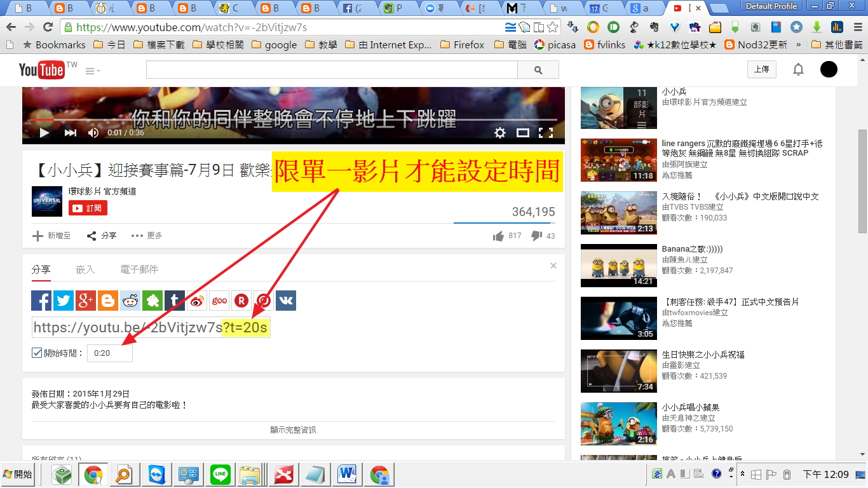Expand the 更多 (more) options
The width and height of the screenshot is (868, 488).
[x=147, y=236]
